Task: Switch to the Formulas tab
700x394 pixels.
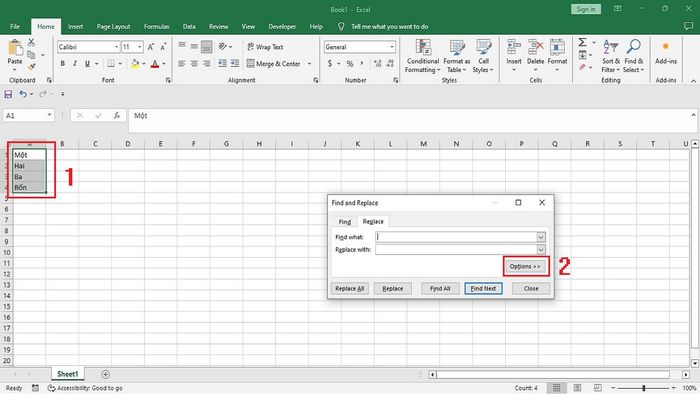Action: coord(156,27)
